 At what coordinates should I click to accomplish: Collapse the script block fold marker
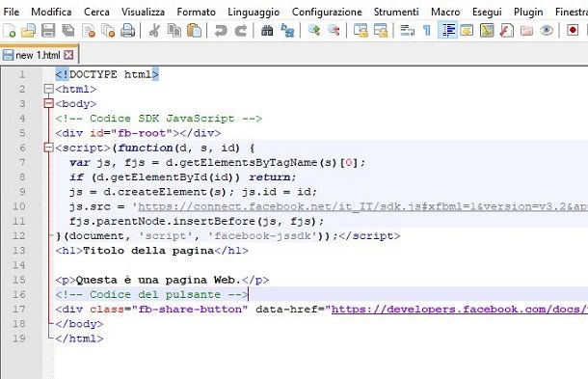[49, 148]
